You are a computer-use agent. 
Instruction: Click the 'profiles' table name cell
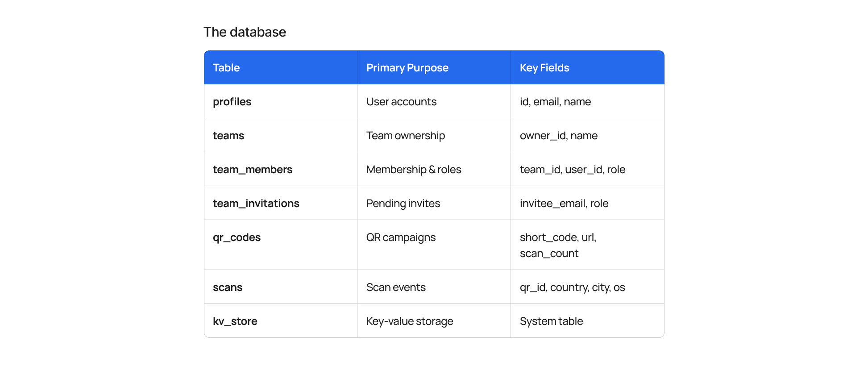tap(281, 101)
